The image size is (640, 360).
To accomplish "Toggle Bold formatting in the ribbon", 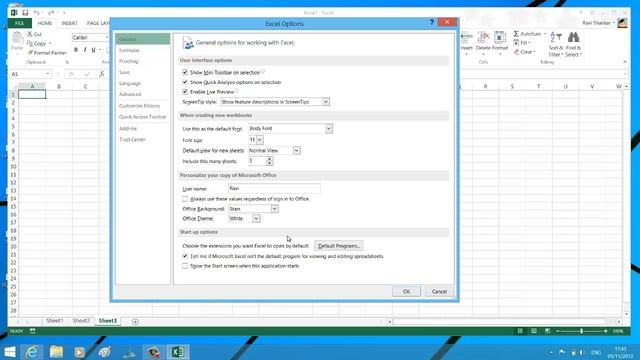I will [76, 50].
